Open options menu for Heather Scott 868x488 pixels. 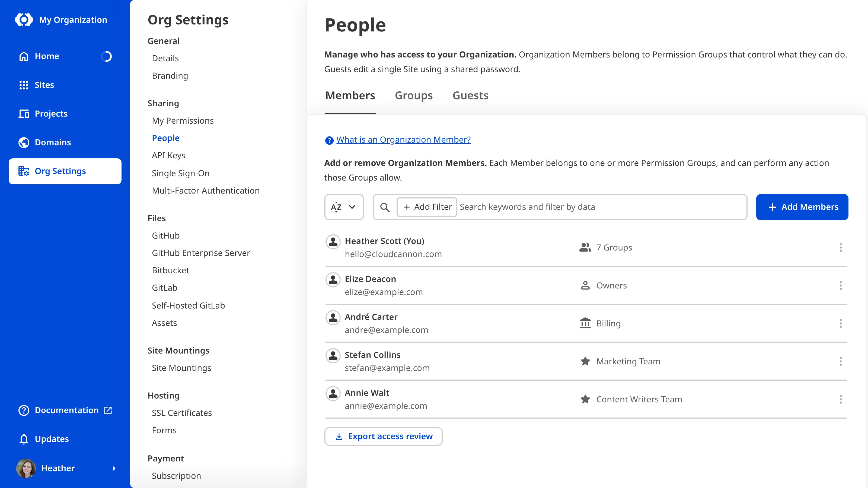(840, 248)
